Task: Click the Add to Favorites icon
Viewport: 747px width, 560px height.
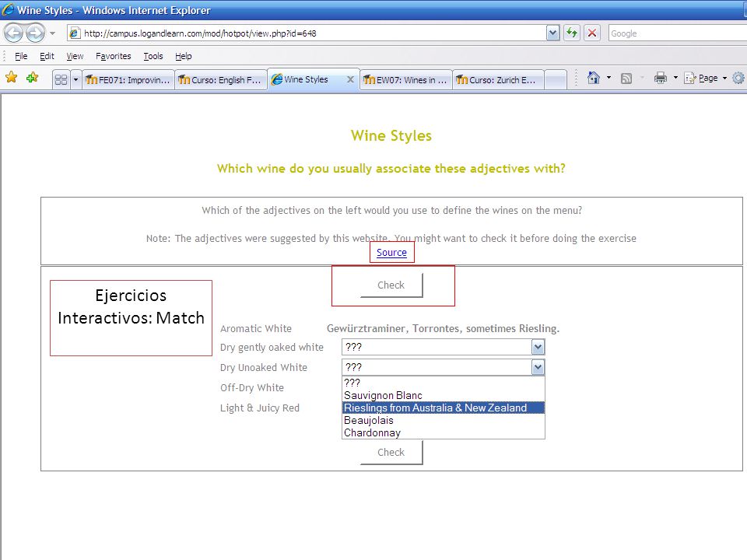Action: (x=33, y=78)
